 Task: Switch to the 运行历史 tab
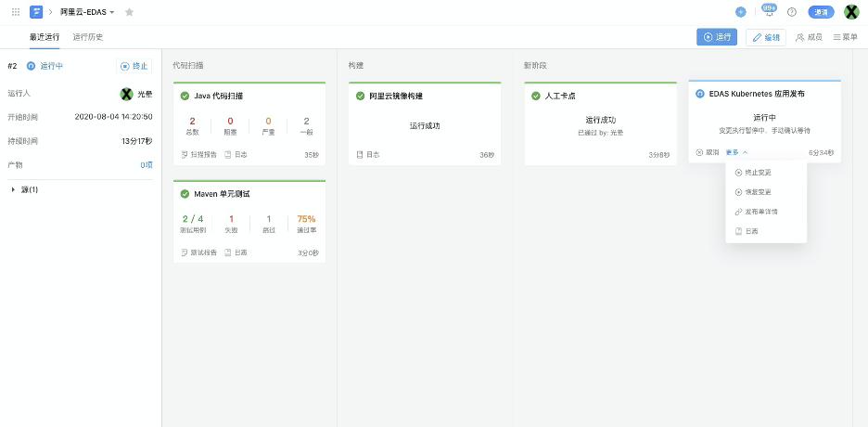88,37
